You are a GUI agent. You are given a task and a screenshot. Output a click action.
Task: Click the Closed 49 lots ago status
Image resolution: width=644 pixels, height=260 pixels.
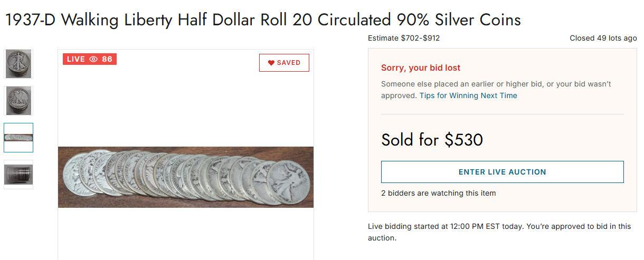coord(603,38)
